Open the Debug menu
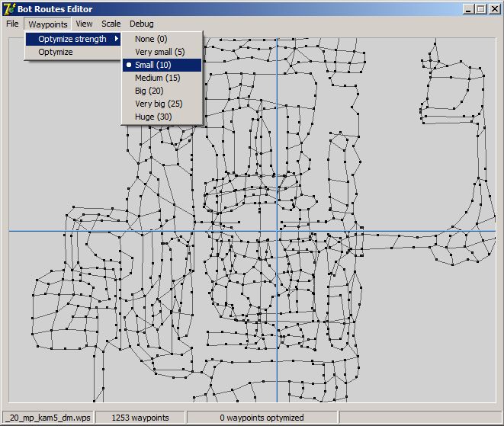The image size is (504, 426). [141, 24]
